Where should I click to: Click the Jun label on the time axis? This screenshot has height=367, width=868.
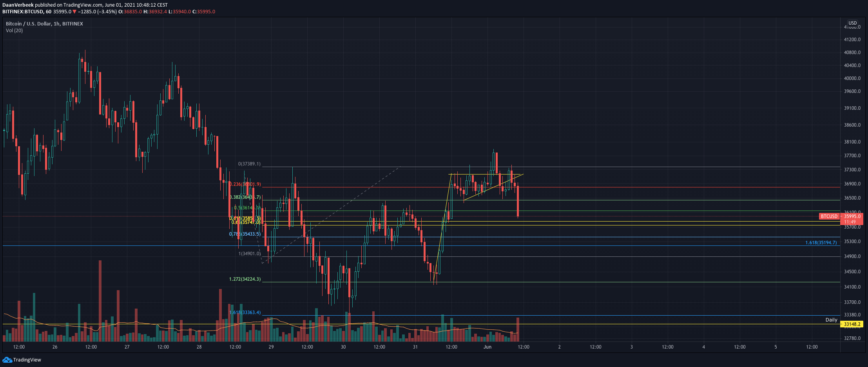click(487, 347)
